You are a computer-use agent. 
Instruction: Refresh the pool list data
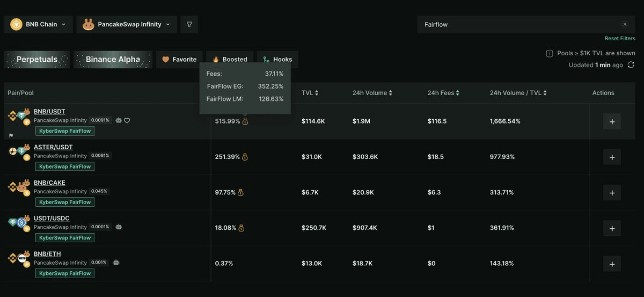click(631, 65)
